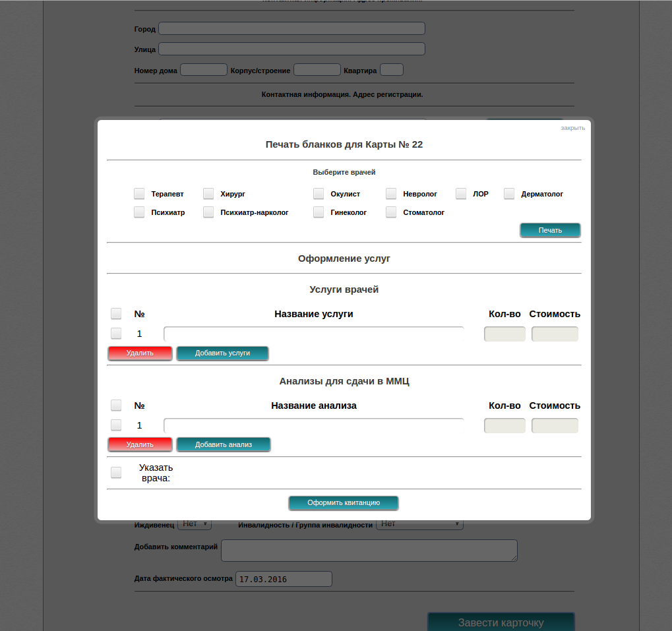Check the Стоматолог checkbox
The image size is (672, 631).
coord(391,212)
